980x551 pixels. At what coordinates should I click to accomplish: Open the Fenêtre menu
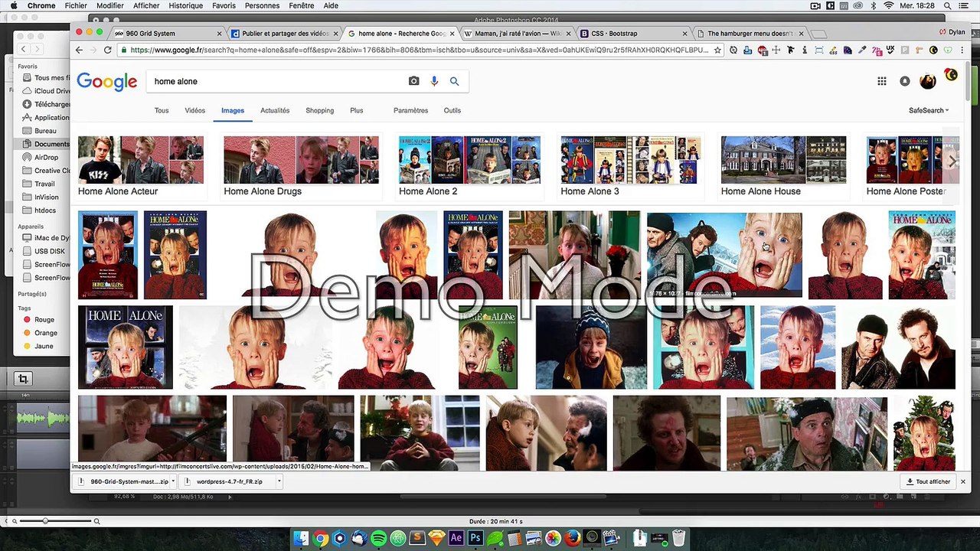coord(302,5)
